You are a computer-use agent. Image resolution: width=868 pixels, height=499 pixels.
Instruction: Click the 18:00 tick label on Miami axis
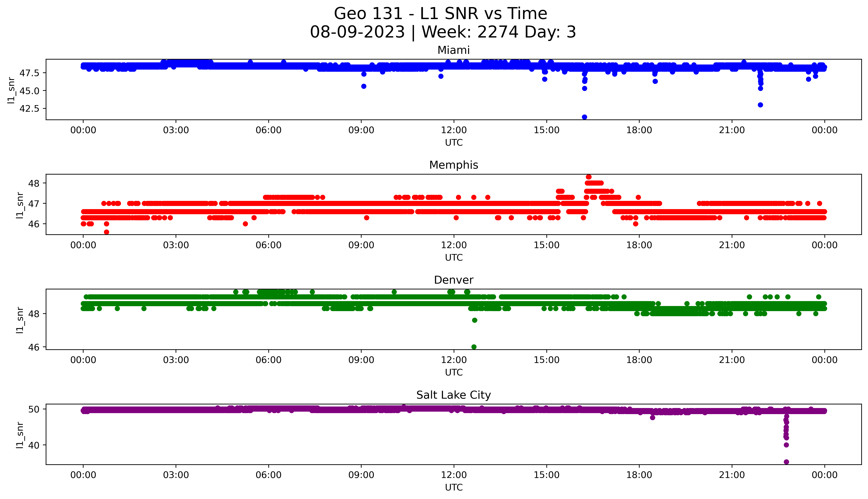(x=639, y=130)
